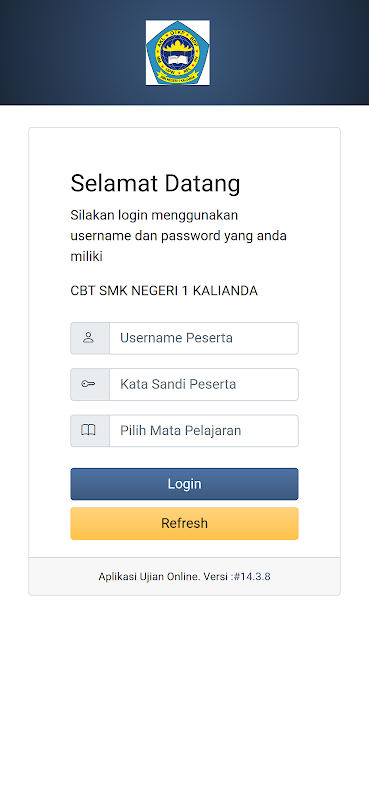Click the user silhouette icon
Screen dimensions: 369x800
tap(88, 338)
